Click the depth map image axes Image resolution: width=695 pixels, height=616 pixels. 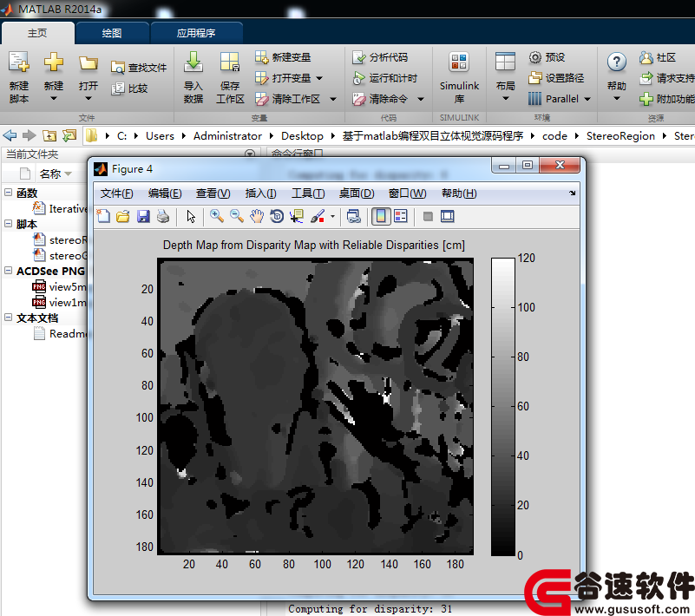pyautogui.click(x=315, y=406)
